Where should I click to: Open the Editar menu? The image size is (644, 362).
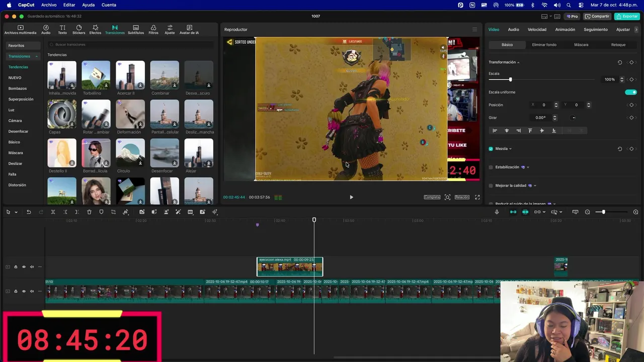coord(69,5)
